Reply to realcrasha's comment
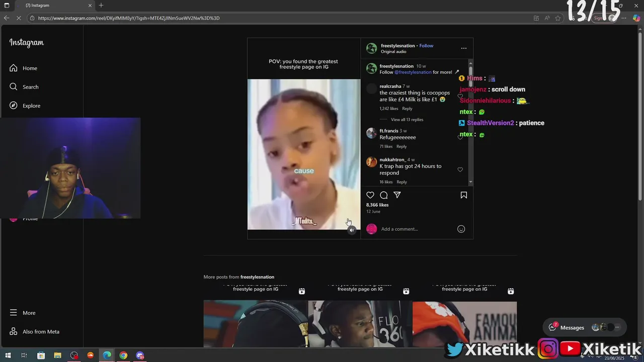 407,109
